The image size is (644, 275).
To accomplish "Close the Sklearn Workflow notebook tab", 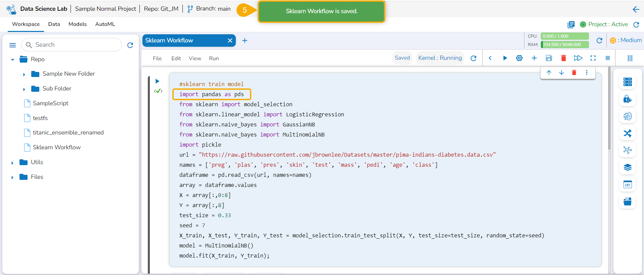I will pos(230,41).
